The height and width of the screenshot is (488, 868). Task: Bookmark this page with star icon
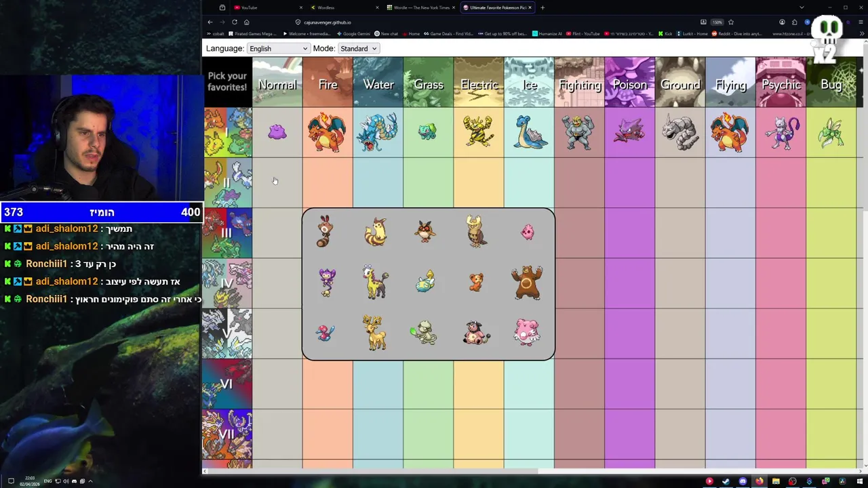(730, 22)
